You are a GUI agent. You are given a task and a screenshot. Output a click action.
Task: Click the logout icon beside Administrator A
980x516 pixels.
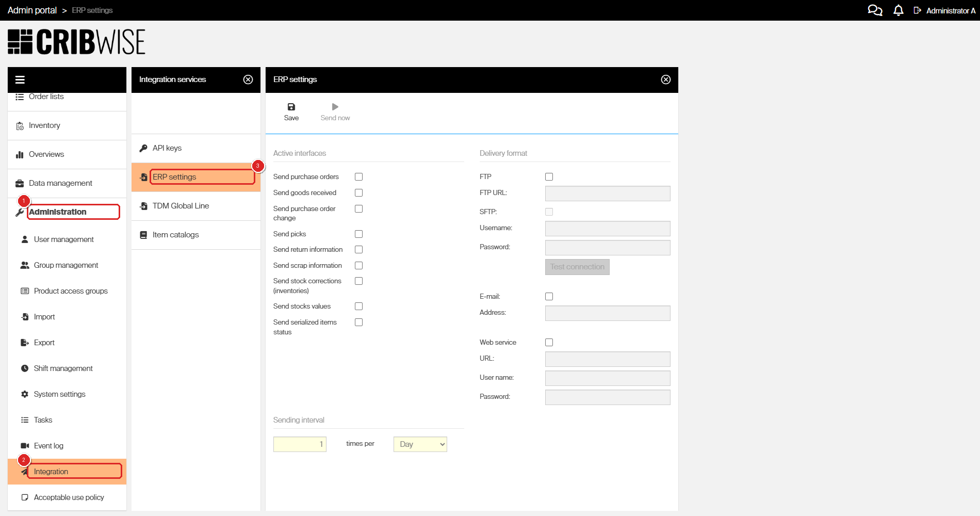[x=917, y=10]
